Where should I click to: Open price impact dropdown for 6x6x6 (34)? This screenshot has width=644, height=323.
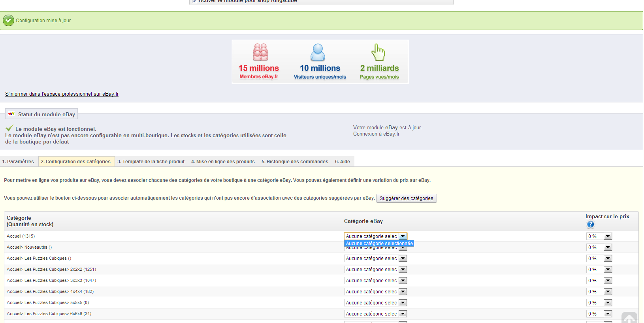(x=599, y=314)
